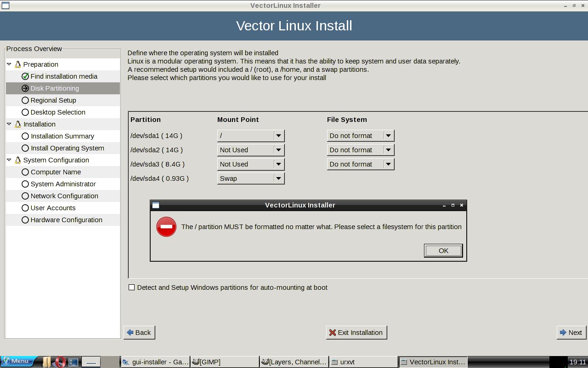The height and width of the screenshot is (368, 588).
Task: Open Mount Point dropdown for /dev/sda3
Action: (251, 164)
